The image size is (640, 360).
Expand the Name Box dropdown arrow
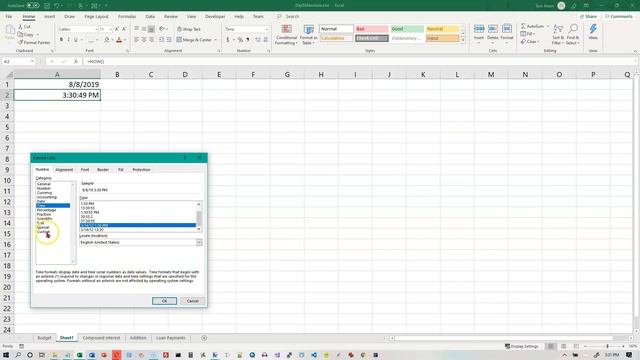coord(32,61)
